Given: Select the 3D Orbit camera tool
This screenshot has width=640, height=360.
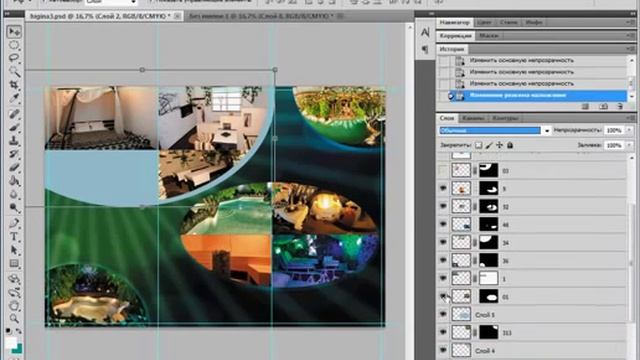Looking at the screenshot, I should [14, 293].
